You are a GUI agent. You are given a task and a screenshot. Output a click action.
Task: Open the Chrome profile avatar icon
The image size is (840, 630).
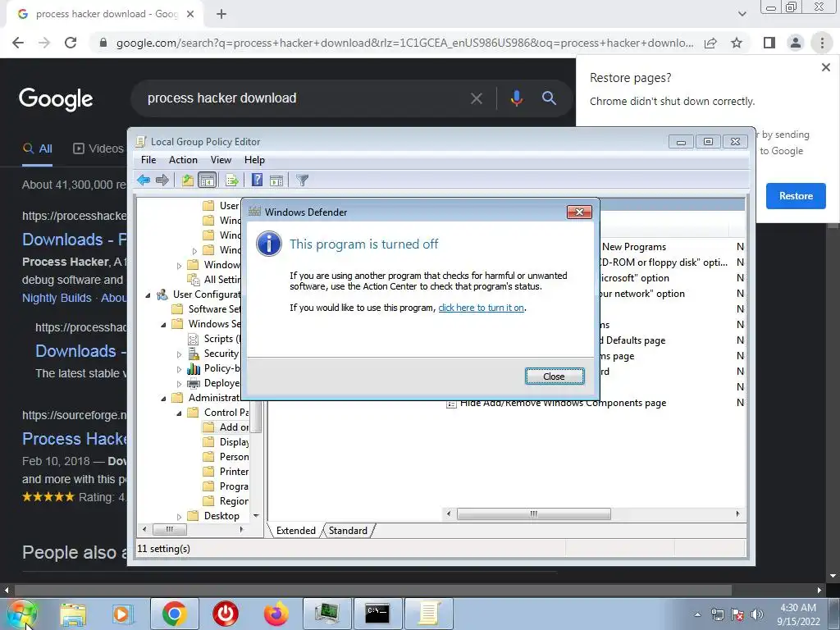[x=796, y=43]
